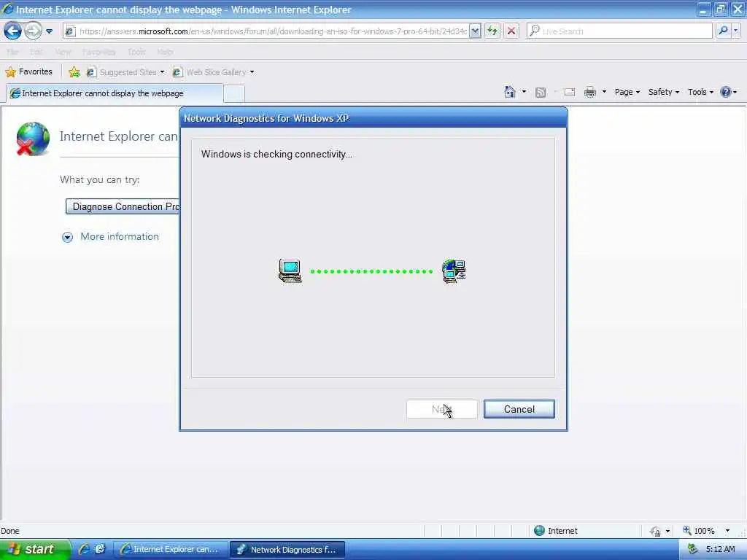Click the 5:12 AM taskbar clock
Image resolution: width=747 pixels, height=560 pixels.
[720, 550]
